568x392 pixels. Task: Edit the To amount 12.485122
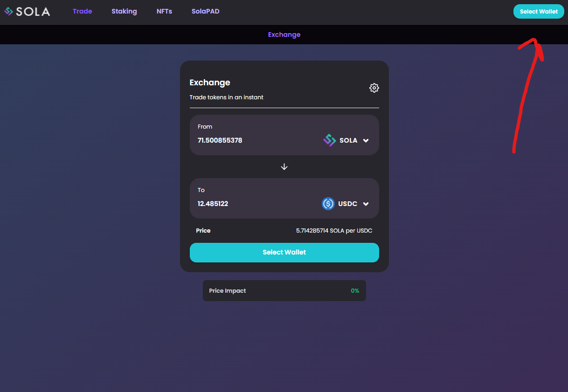tap(213, 204)
